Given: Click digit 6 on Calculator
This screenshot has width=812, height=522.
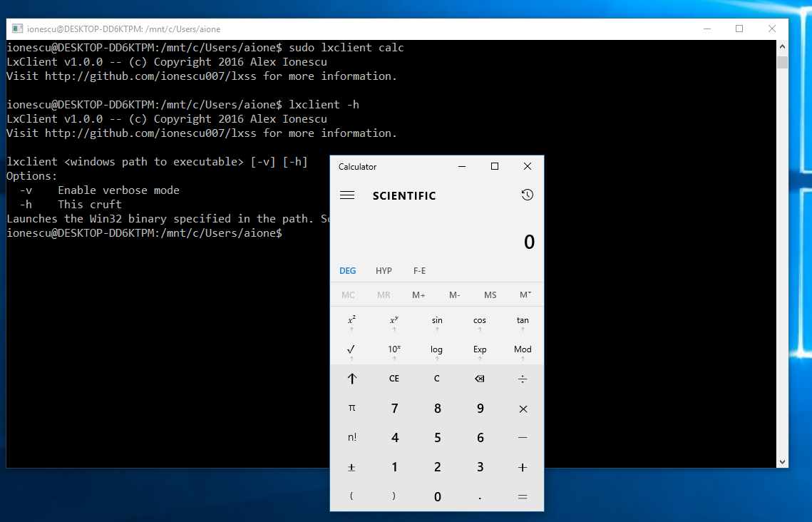Looking at the screenshot, I should coord(480,438).
